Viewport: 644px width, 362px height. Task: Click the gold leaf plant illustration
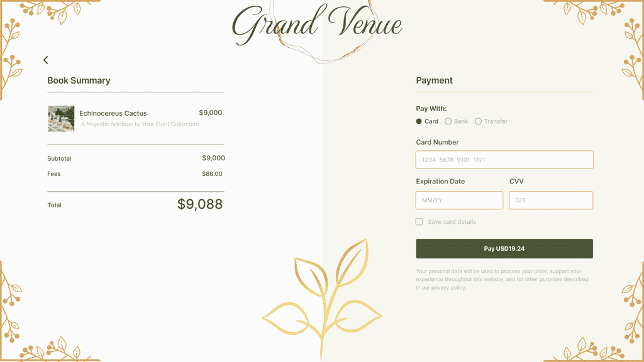322,302
